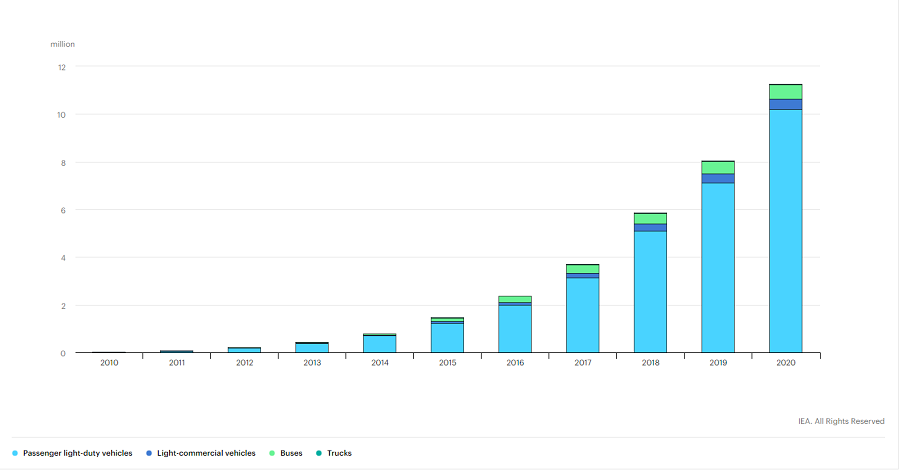Toggle Passenger light-duty vehicles legend item
The image size is (900, 472).
tap(78, 453)
